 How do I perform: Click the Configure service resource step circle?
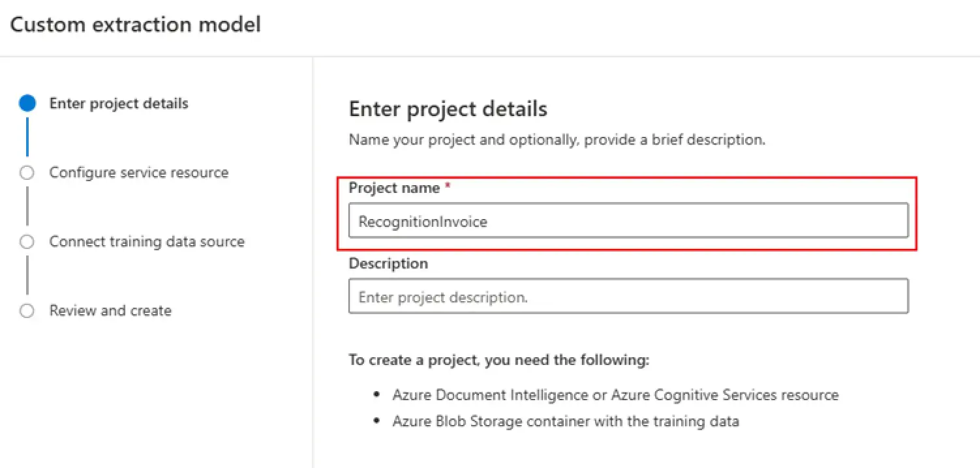(27, 173)
